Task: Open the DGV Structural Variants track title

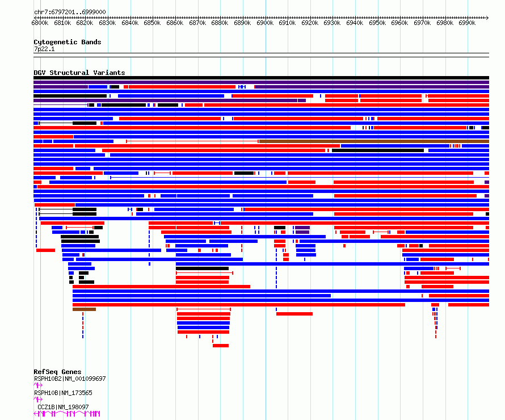Action: click(x=79, y=73)
